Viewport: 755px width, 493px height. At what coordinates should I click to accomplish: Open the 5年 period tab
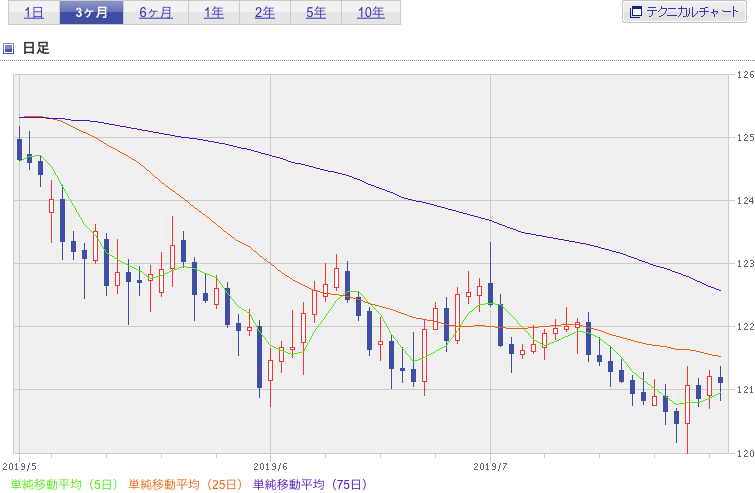pos(316,13)
